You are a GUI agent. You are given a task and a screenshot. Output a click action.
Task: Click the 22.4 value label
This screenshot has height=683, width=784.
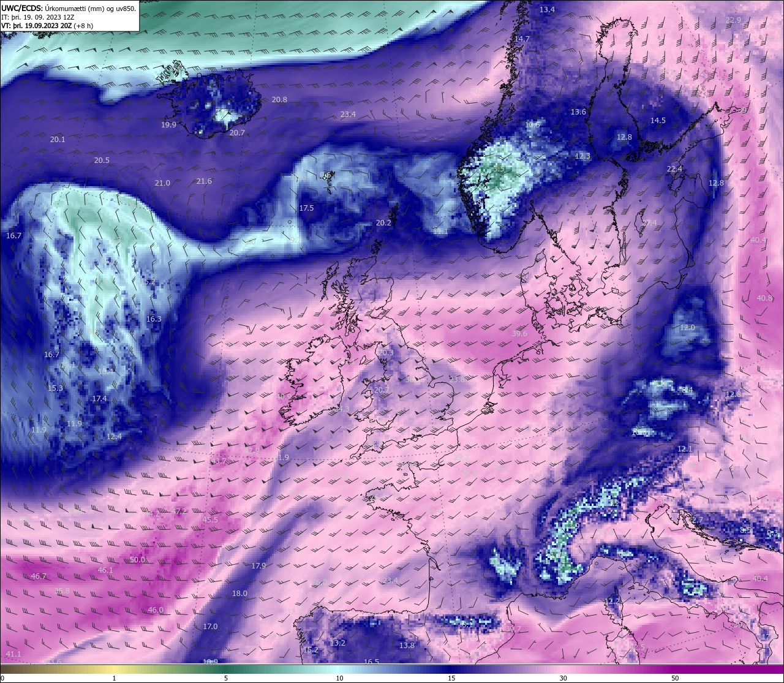point(674,169)
